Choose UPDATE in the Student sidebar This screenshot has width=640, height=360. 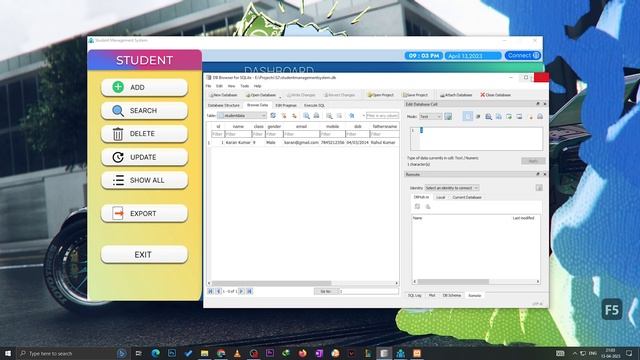[x=144, y=157]
